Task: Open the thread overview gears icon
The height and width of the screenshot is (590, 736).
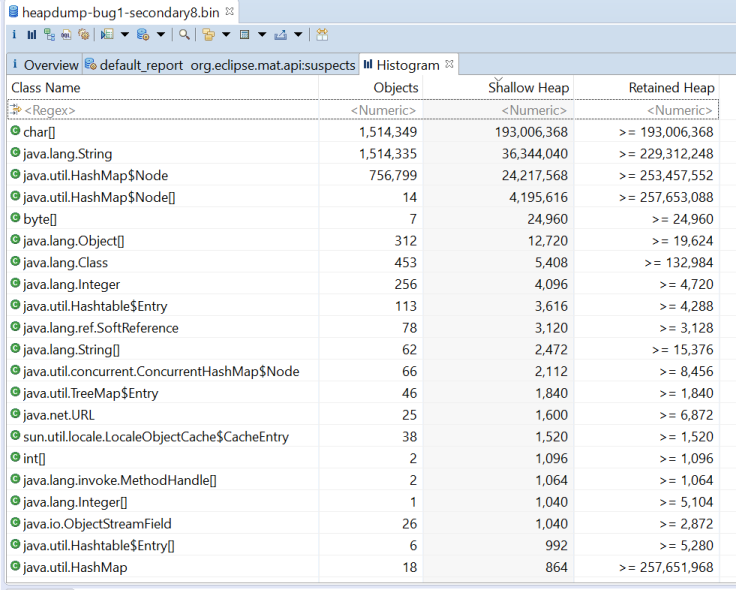Action: tap(84, 34)
